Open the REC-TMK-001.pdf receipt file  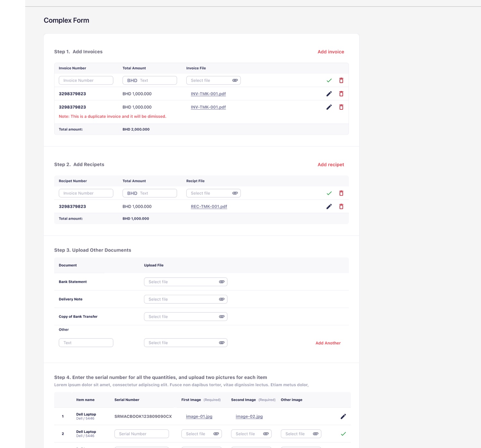point(209,207)
